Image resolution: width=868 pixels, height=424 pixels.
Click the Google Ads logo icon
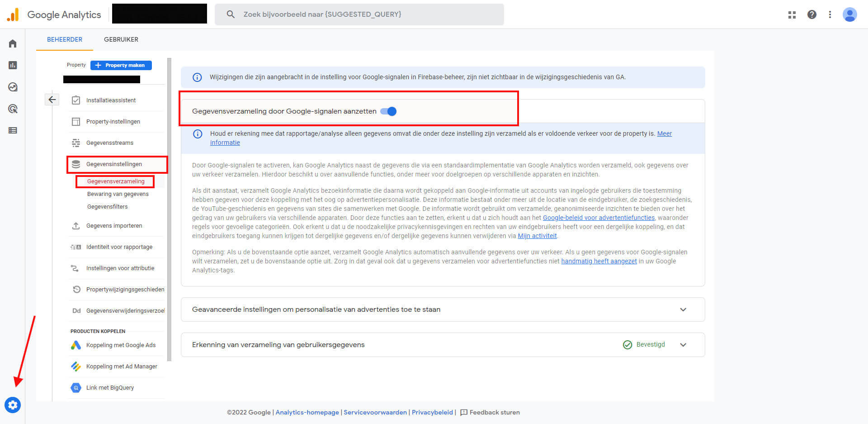pos(76,345)
